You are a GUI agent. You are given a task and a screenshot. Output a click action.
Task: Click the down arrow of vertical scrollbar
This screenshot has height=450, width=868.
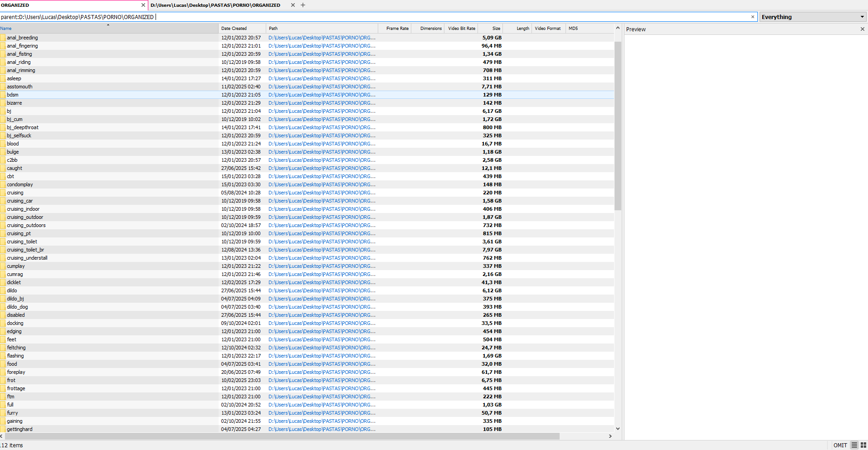(x=618, y=428)
